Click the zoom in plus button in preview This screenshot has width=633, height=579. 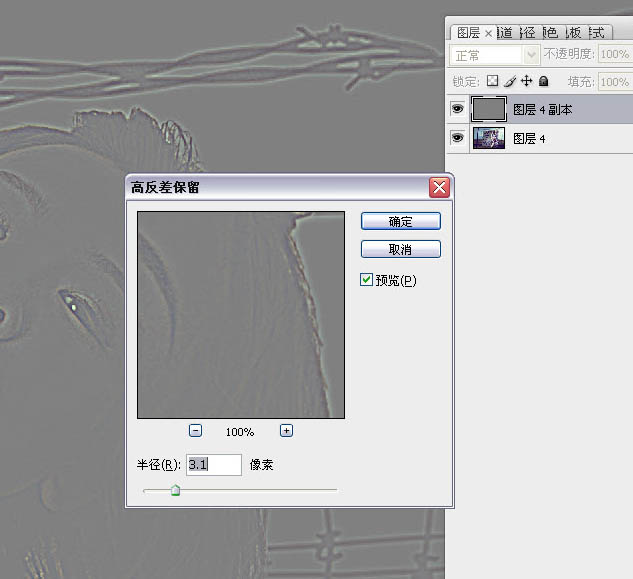pos(286,431)
